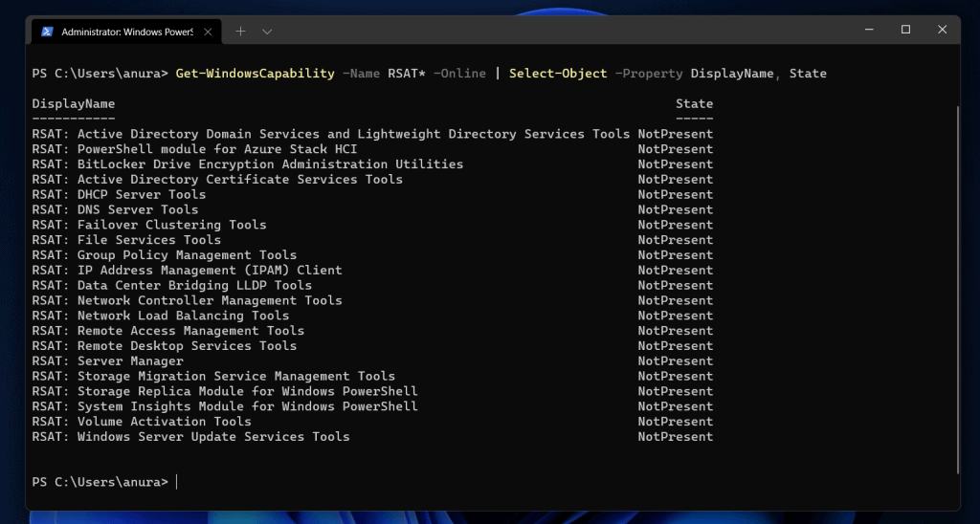980x524 pixels.
Task: Expand the new tab profile dropdown chevron
Action: point(267,32)
